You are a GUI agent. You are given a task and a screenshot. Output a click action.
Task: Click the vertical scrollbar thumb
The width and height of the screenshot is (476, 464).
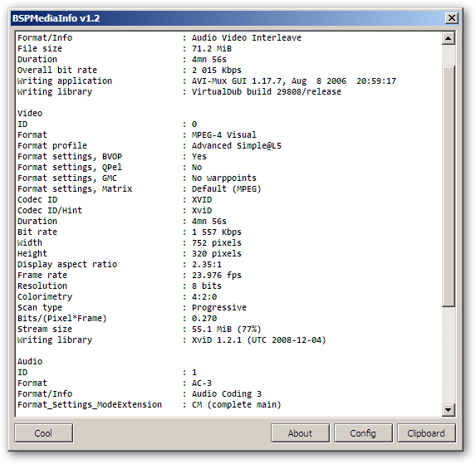tap(448, 187)
